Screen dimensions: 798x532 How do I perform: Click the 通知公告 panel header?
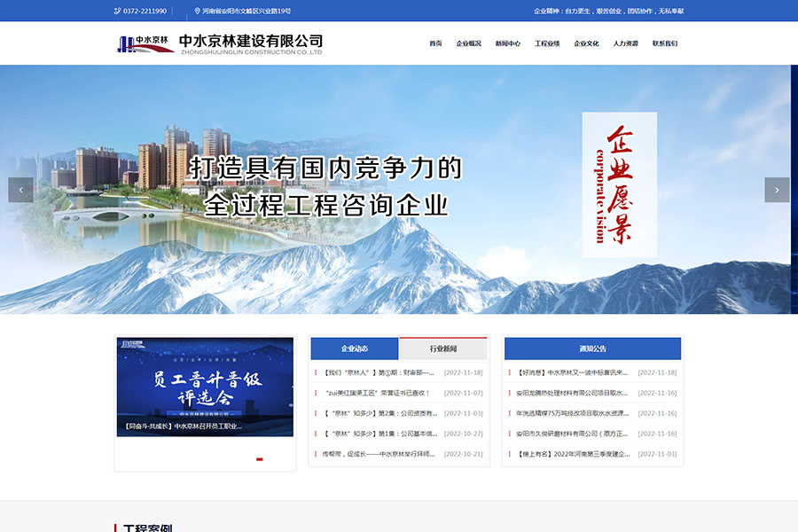(592, 348)
